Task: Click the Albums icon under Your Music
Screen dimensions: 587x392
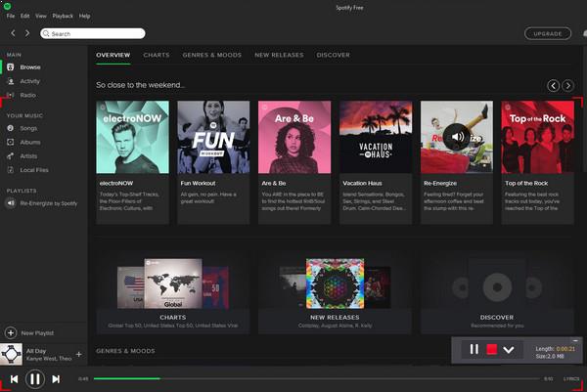Action: (x=11, y=142)
